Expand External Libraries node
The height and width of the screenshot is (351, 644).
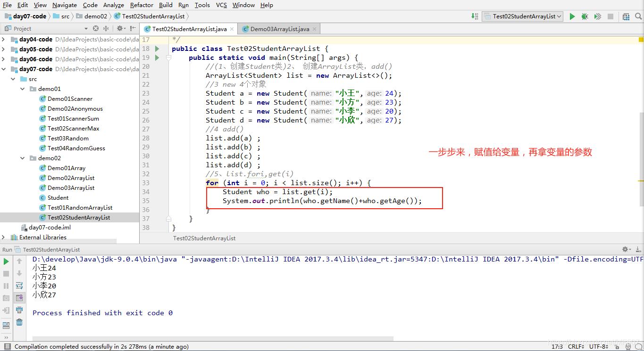pyautogui.click(x=4, y=237)
